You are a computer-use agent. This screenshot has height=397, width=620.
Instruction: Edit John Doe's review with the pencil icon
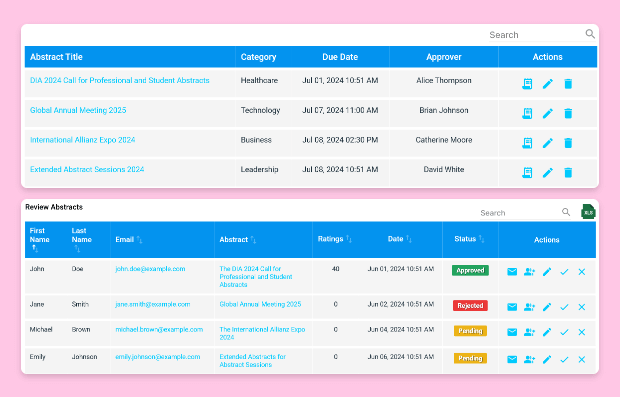point(547,272)
